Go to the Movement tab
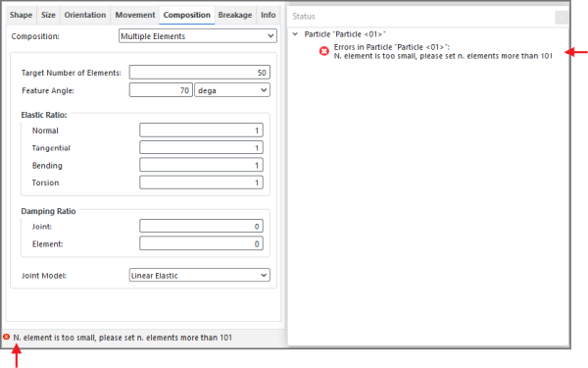Image resolution: width=588 pixels, height=368 pixels. point(135,15)
